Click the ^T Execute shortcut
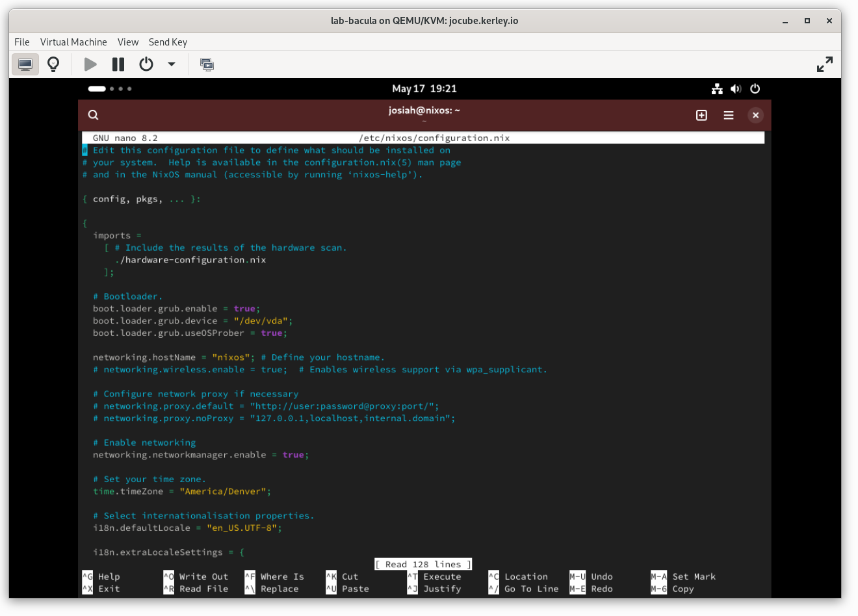This screenshot has height=616, width=858. (x=434, y=576)
